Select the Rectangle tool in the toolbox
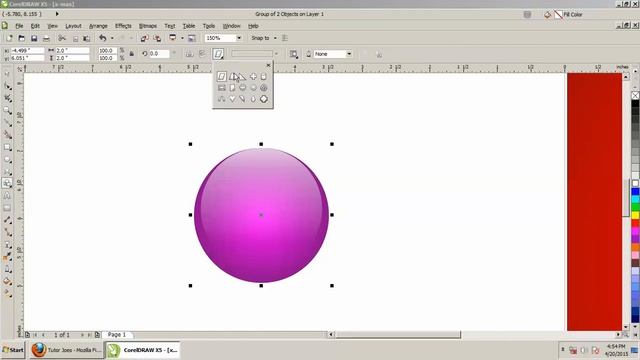This screenshot has width=640, height=360. pos(7,147)
